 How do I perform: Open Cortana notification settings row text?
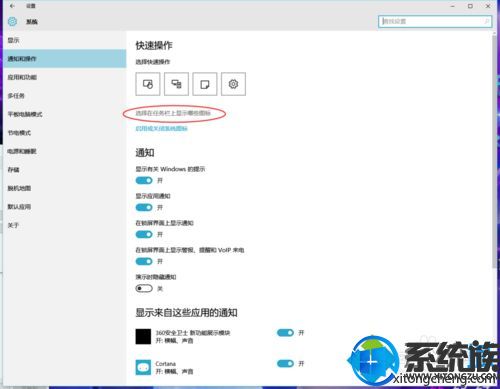(174, 367)
